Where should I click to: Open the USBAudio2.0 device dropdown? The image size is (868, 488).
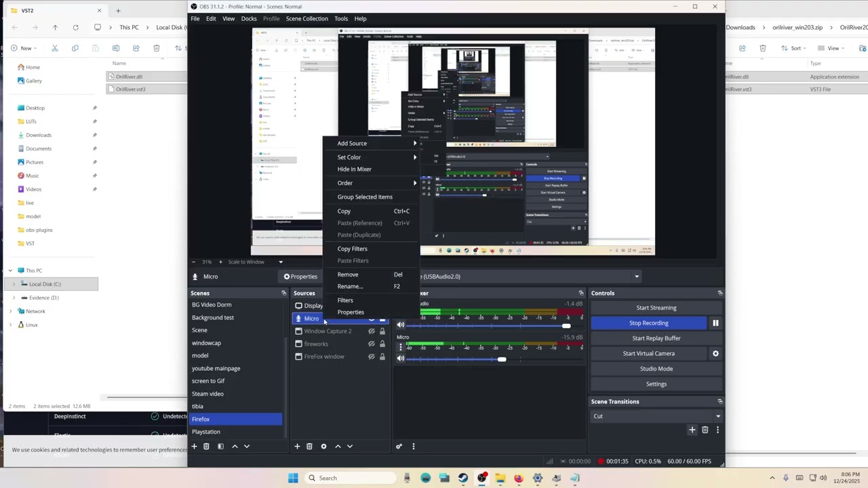636,277
